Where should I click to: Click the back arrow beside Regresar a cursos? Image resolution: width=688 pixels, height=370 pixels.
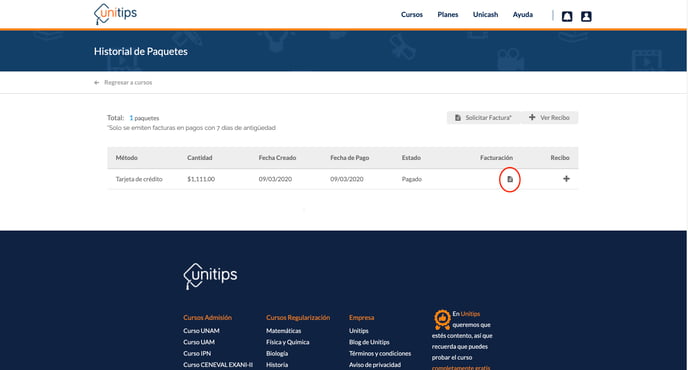pyautogui.click(x=97, y=83)
